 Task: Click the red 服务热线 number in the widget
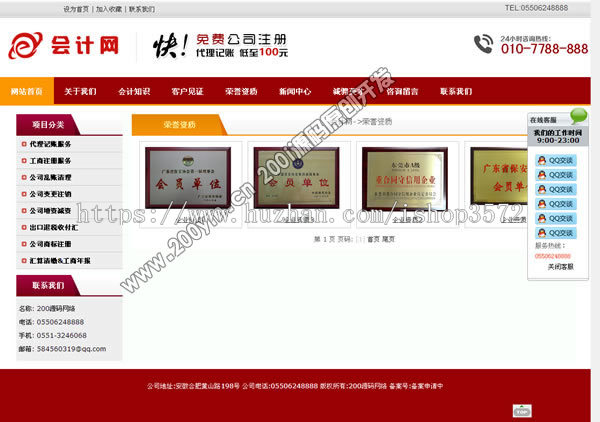(553, 256)
